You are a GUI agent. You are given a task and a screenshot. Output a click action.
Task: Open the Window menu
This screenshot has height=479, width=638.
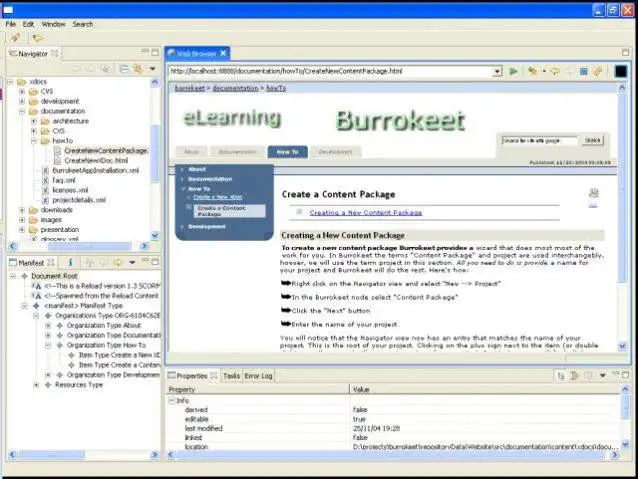coord(53,24)
